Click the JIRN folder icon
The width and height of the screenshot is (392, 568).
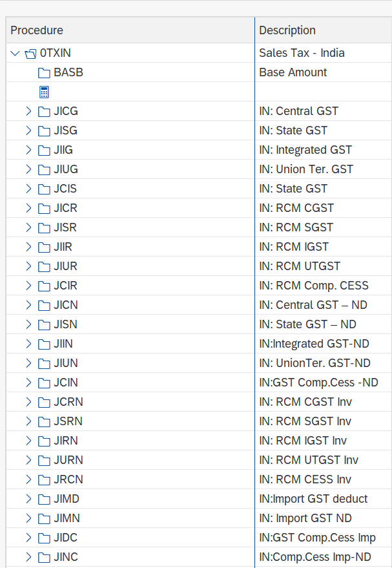point(44,441)
